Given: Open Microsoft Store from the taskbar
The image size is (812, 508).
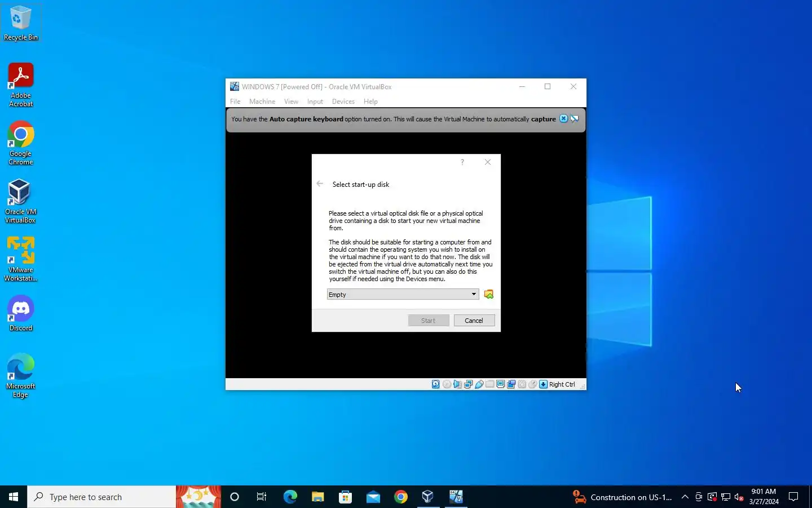Looking at the screenshot, I should pos(345,497).
